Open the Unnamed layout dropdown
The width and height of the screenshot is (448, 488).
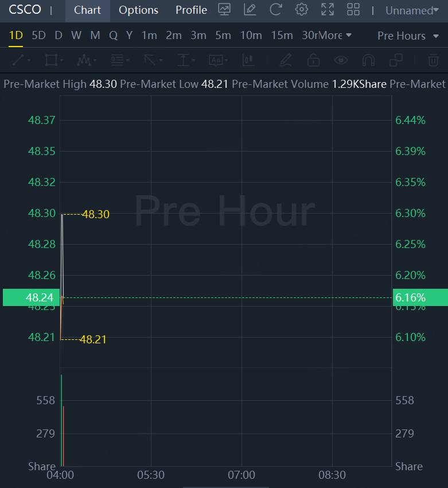[411, 10]
